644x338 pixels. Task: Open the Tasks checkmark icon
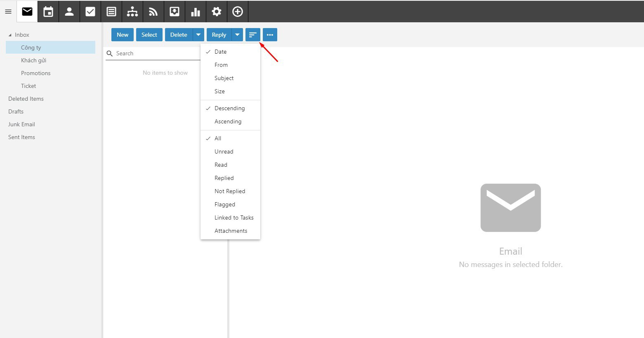(90, 12)
